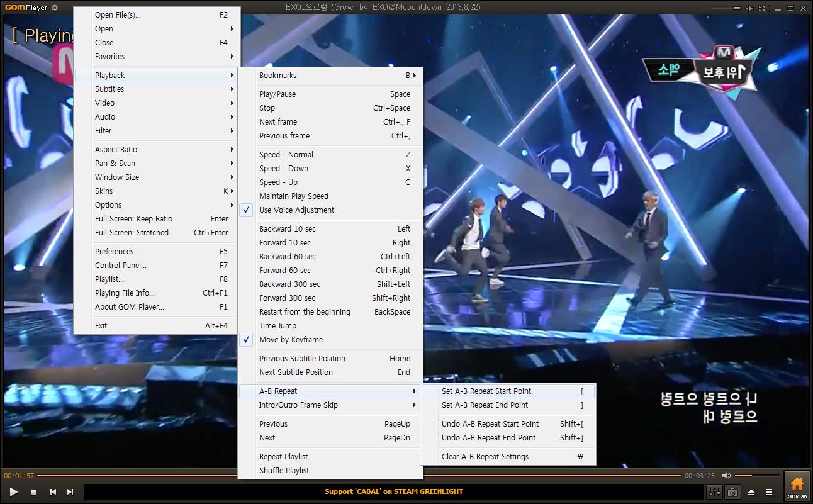Toggle Use Voice Adjustment option

point(331,210)
